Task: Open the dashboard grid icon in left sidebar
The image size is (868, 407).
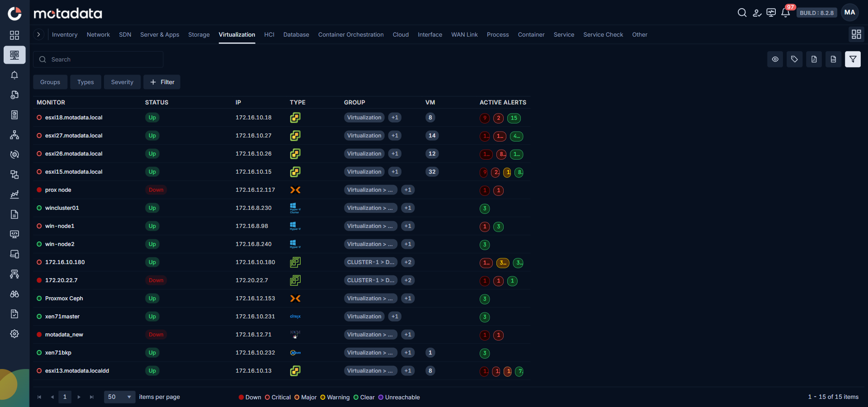Action: [x=14, y=35]
